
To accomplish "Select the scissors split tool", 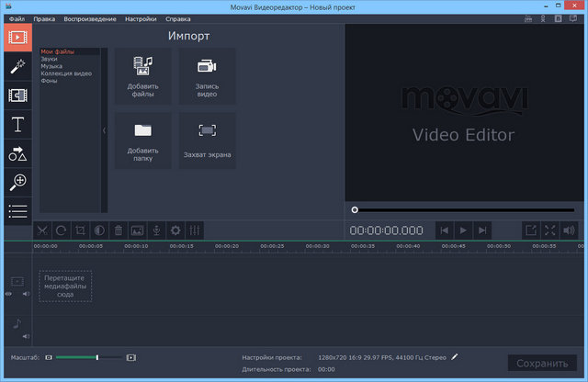I will click(x=42, y=230).
